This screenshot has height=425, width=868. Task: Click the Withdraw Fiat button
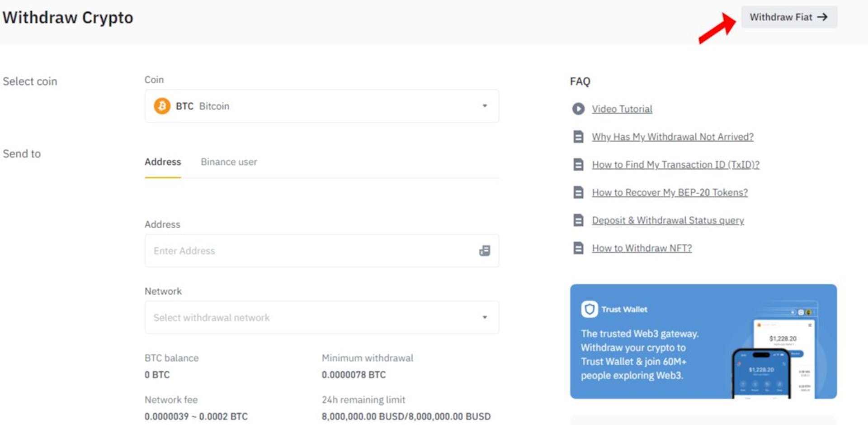789,17
